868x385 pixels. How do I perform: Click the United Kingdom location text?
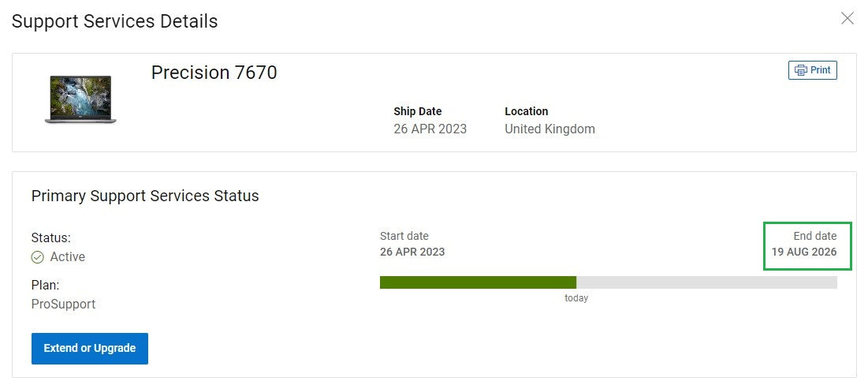[x=549, y=129]
